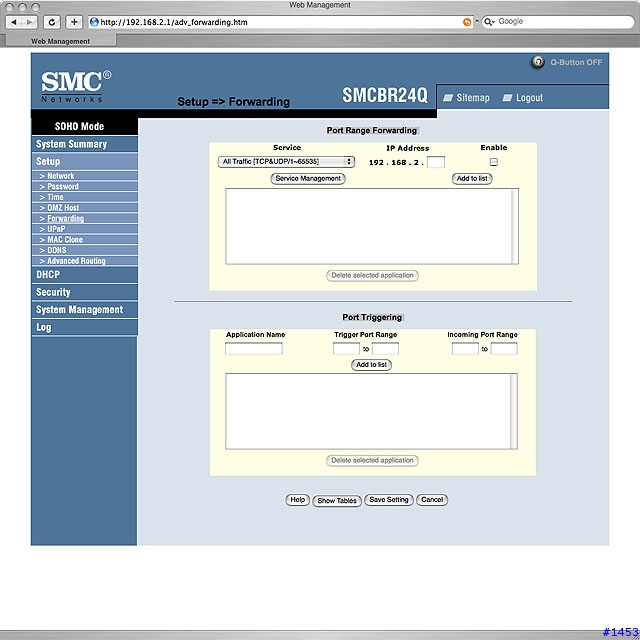Open the Advanced Routing page
The width and height of the screenshot is (640, 640).
[76, 261]
